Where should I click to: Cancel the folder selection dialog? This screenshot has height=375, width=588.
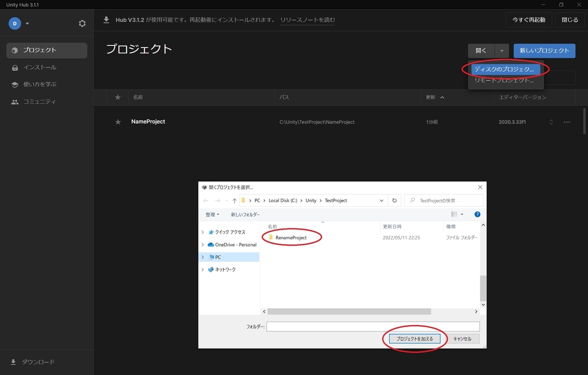pos(462,339)
